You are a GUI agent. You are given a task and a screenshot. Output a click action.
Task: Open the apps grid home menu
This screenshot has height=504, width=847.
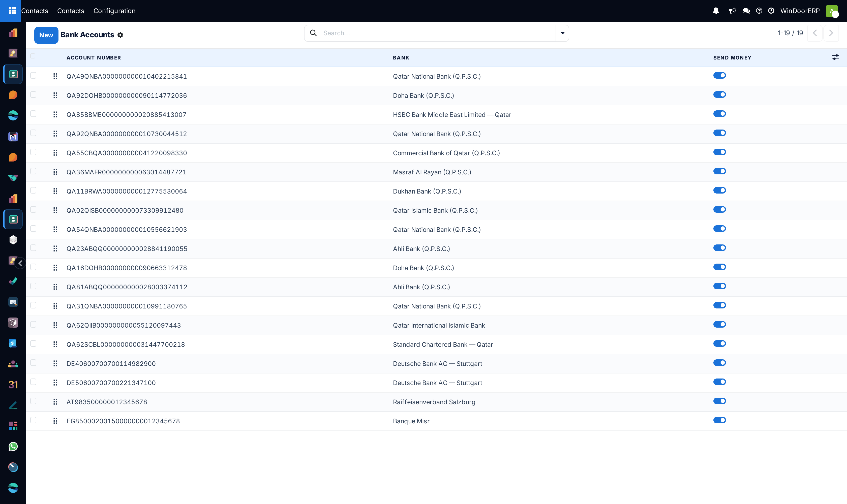pos(13,11)
